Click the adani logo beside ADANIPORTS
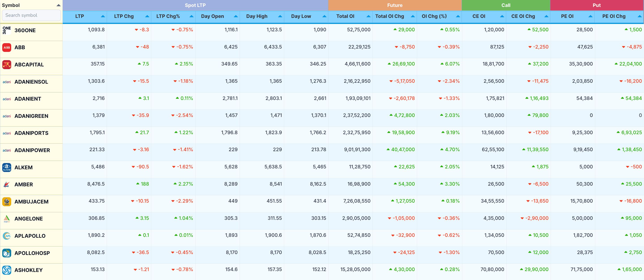644x280 pixels. [7, 133]
